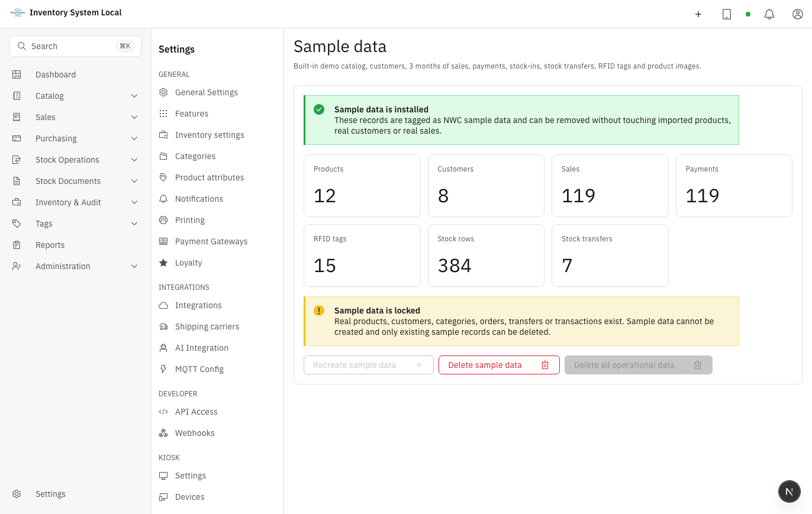Click the round N badge at bottom right
This screenshot has height=514, width=812.
pos(790,492)
